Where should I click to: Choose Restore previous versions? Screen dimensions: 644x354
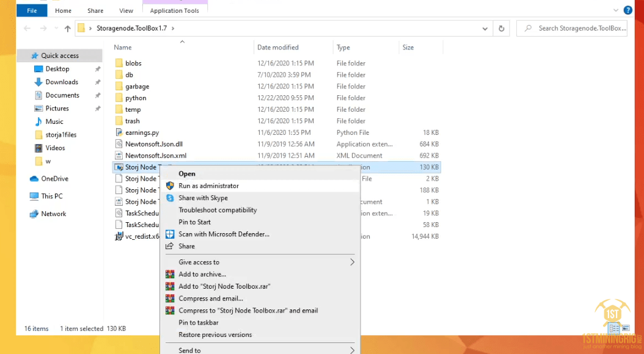[x=260, y=334]
